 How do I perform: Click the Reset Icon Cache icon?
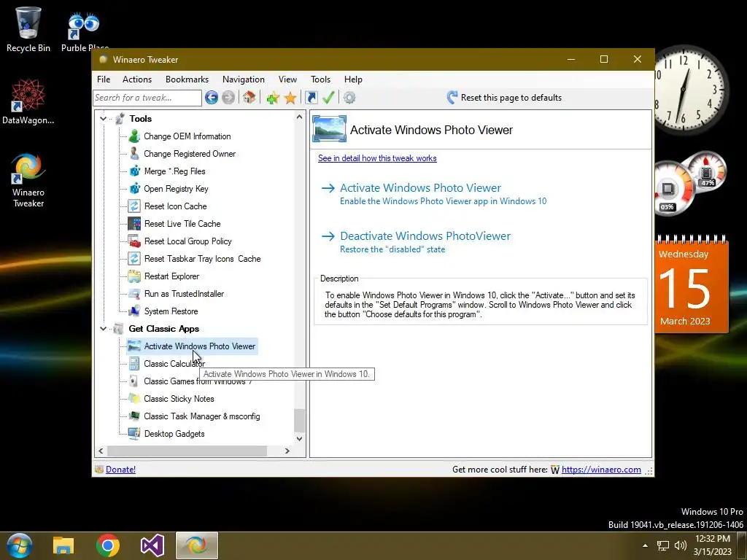coord(134,206)
